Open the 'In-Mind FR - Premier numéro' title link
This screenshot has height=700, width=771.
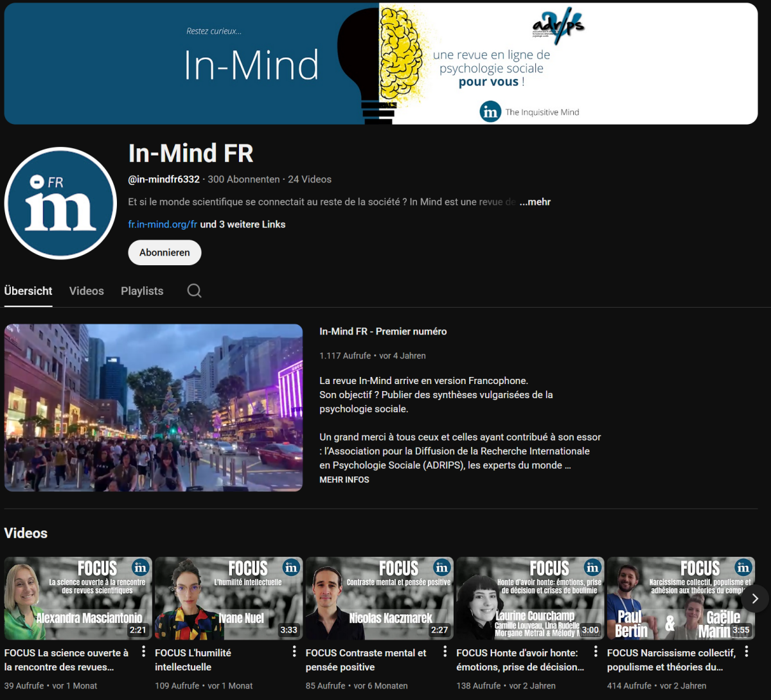pyautogui.click(x=383, y=331)
